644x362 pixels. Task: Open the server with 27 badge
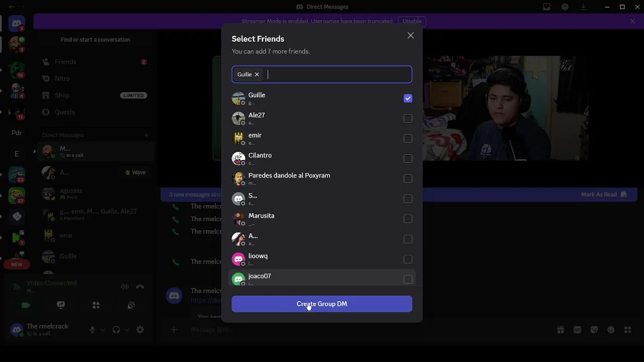pyautogui.click(x=17, y=195)
